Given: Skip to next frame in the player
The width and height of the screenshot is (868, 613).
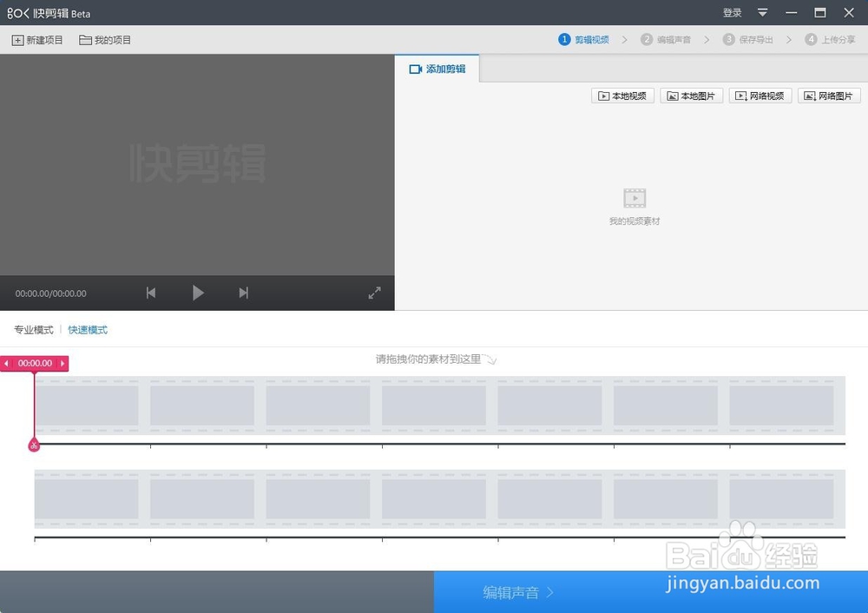Looking at the screenshot, I should 244,293.
